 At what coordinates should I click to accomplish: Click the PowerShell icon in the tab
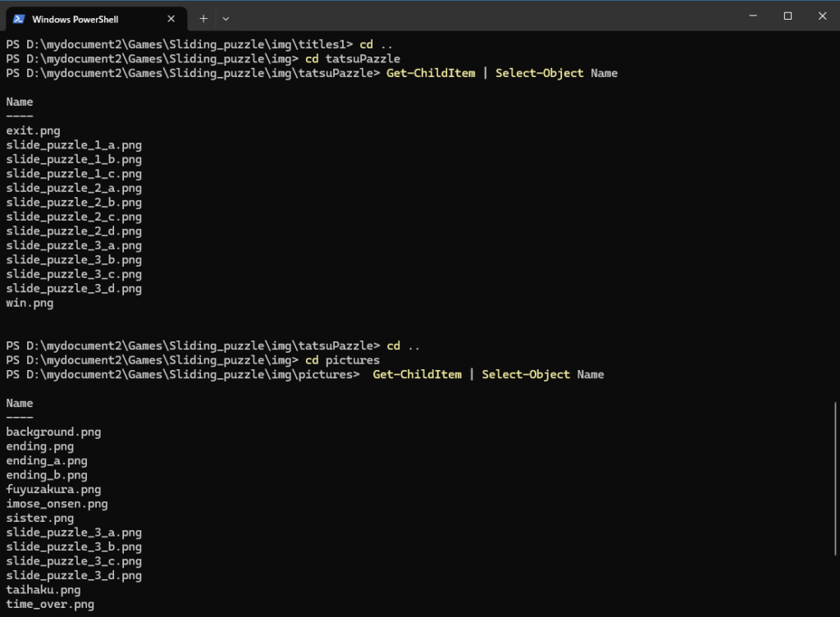[x=18, y=19]
